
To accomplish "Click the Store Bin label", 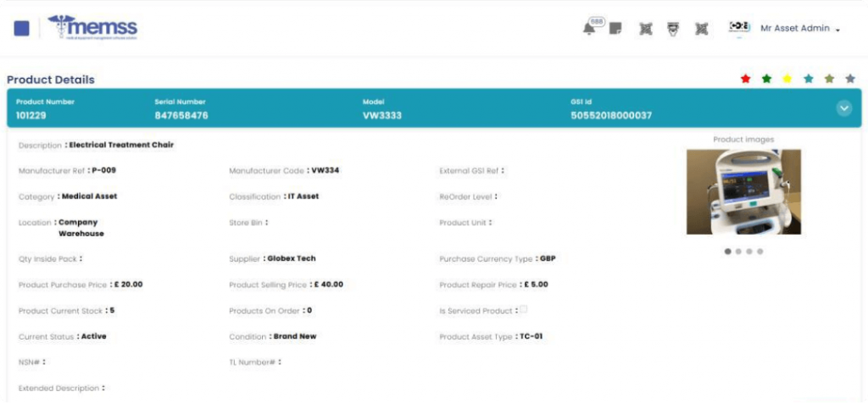I will tap(246, 223).
